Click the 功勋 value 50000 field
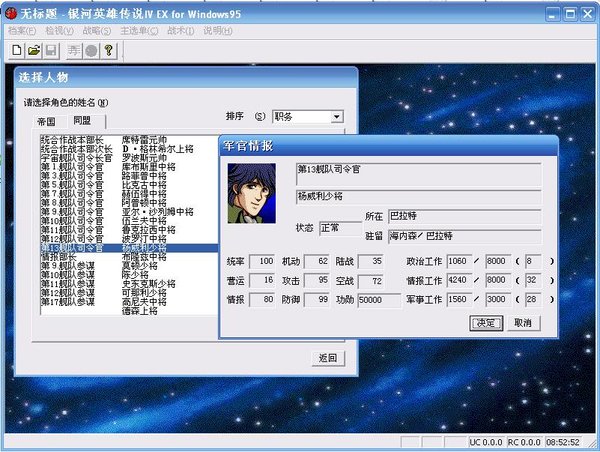 click(x=379, y=300)
